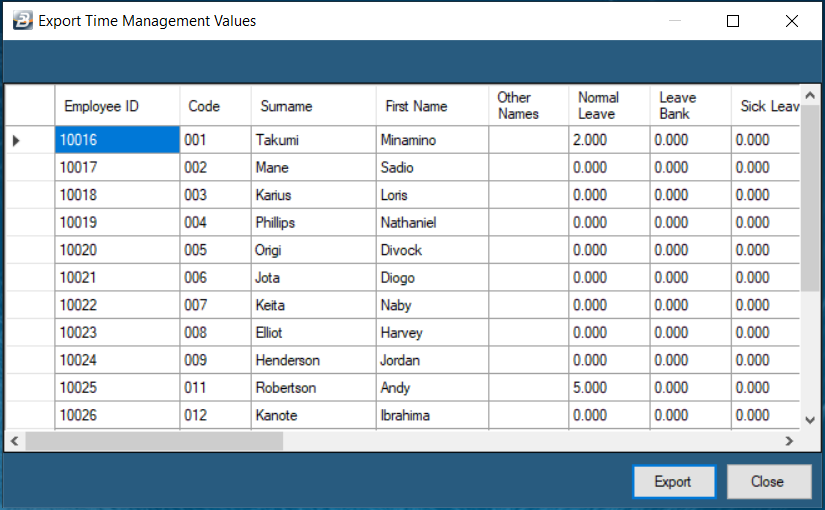Screen dimensions: 825x510
Task: Click the surname cell Karius
Action: click(314, 195)
